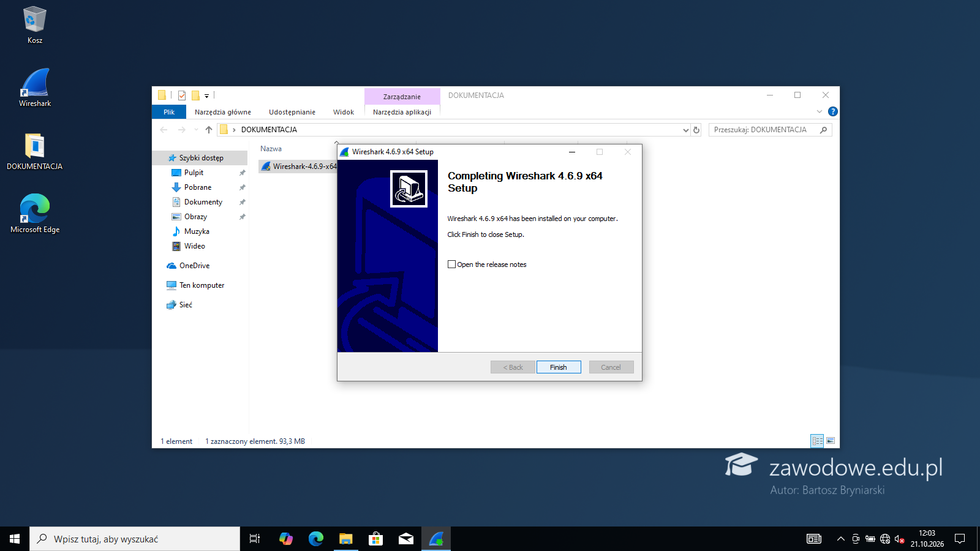This screenshot has width=980, height=551.
Task: Open the recent locations dropdown arrow
Action: [x=196, y=130]
